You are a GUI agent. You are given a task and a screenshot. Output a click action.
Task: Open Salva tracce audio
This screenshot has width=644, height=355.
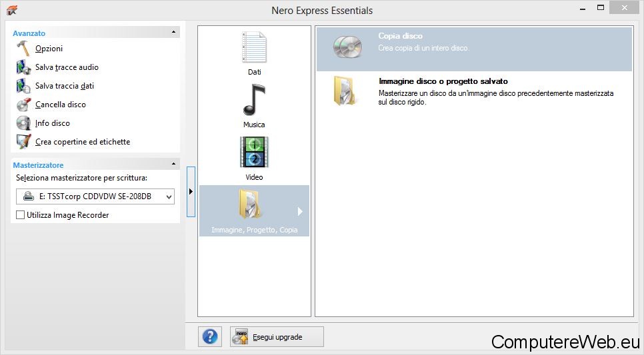pyautogui.click(x=67, y=67)
